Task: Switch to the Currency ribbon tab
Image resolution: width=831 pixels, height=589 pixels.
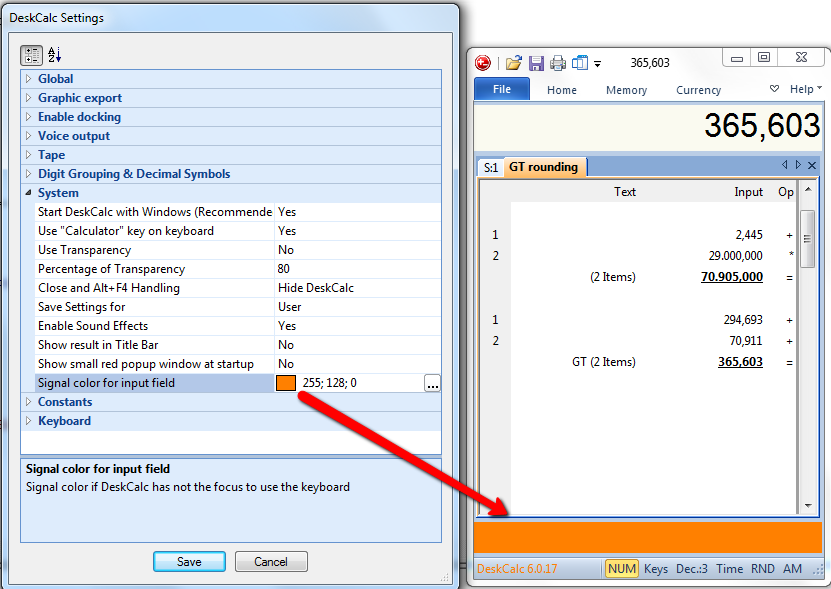Action: 699,90
